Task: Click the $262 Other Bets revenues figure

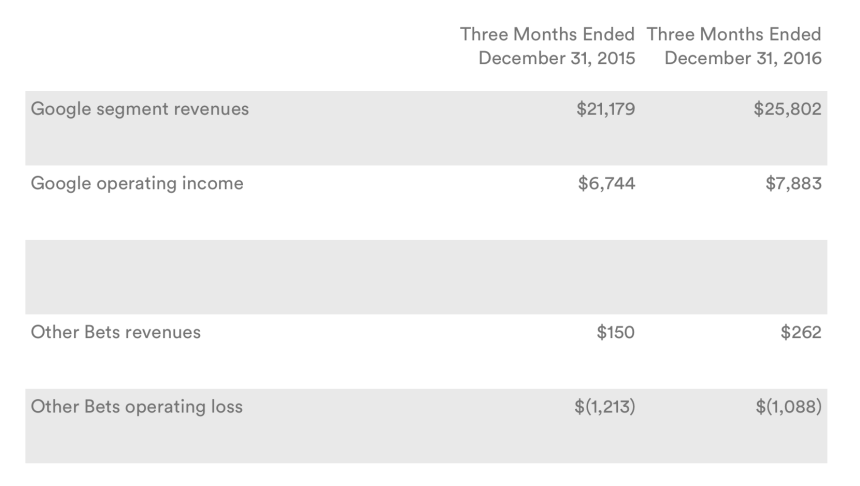Action: tap(801, 332)
